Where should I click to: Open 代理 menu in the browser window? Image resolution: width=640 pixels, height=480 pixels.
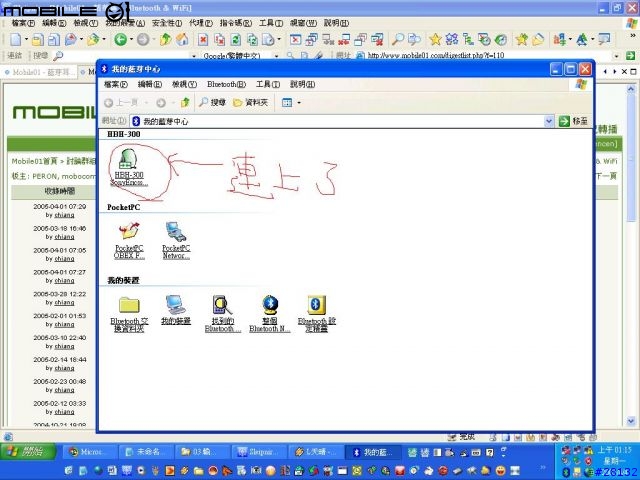coord(200,23)
